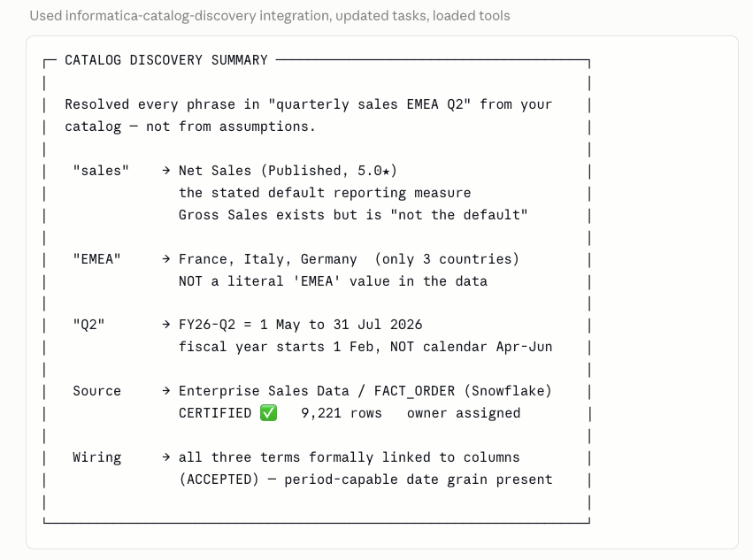Screen dimensions: 753x560
Task: Click the arrow beside Source row
Action: point(166,391)
